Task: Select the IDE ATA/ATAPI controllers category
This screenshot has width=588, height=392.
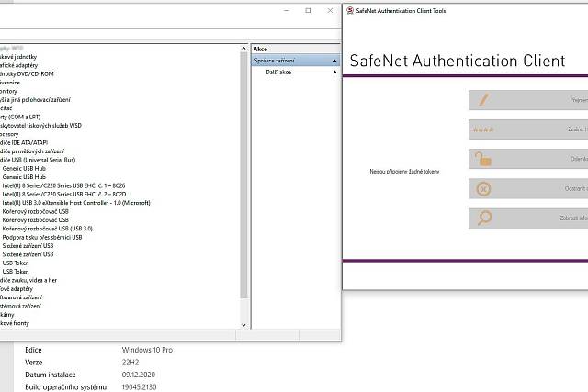Action: [x=24, y=143]
